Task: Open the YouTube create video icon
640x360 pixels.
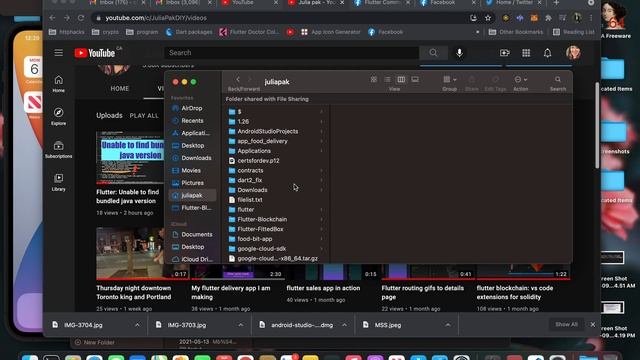Action: (504, 53)
